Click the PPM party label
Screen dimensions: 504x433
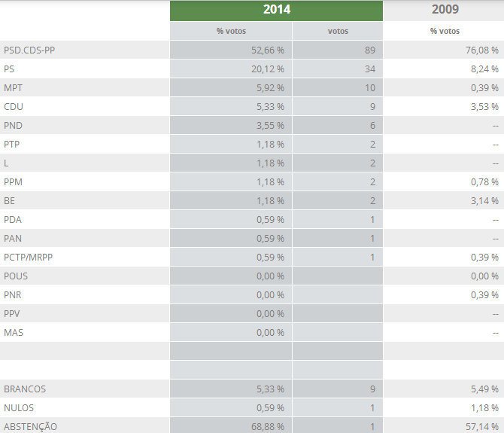13,182
